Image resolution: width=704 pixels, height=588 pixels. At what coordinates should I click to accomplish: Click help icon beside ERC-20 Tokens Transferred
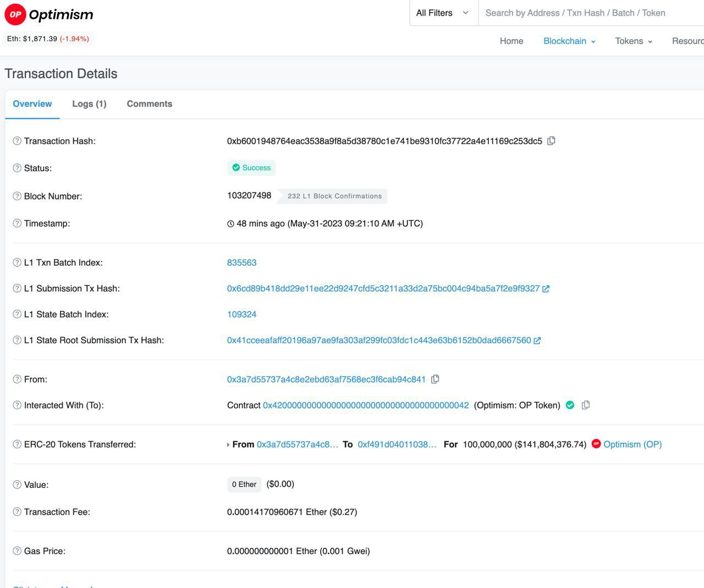point(17,444)
